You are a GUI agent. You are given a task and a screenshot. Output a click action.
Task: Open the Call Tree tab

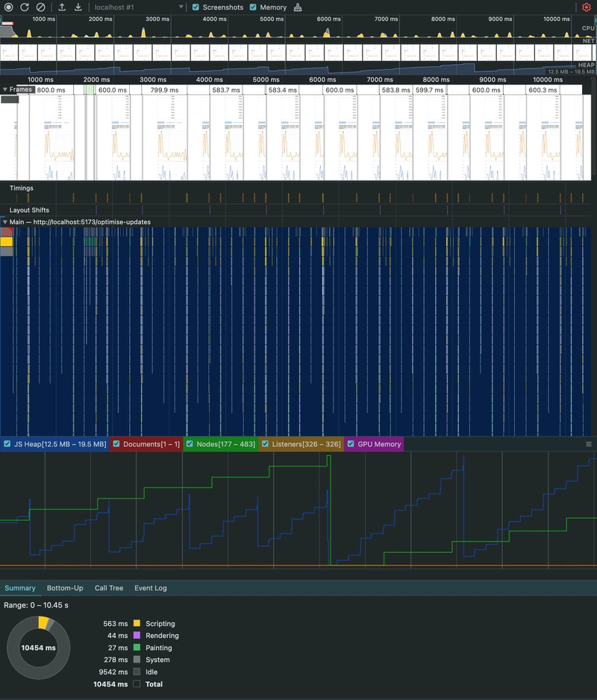(x=109, y=588)
